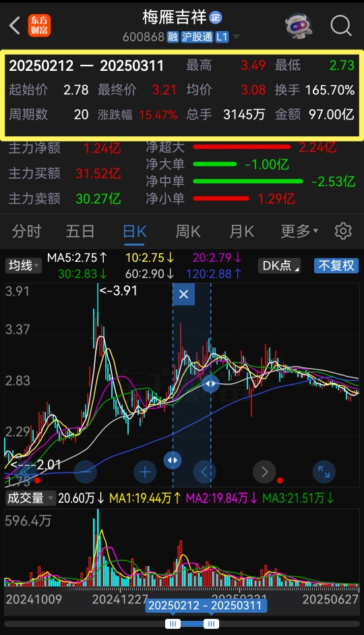Viewport: 364px width, 635px height.
Task: Close range selection with X icon
Action: pos(183,294)
